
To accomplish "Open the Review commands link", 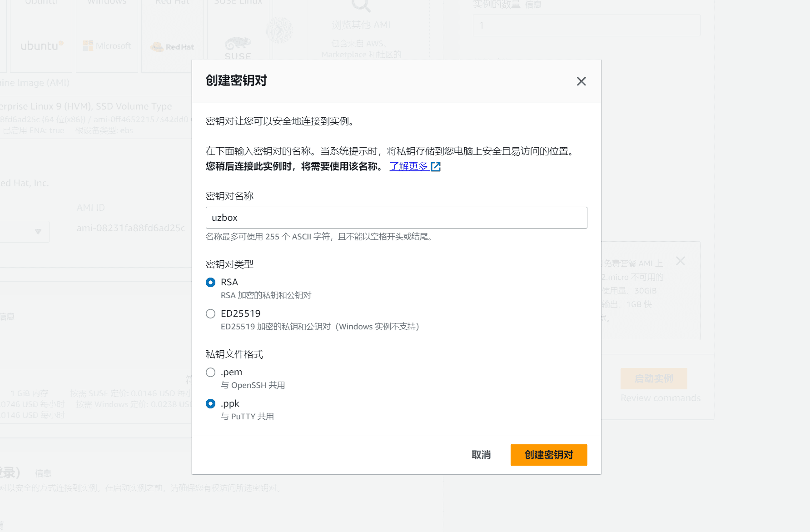I will point(660,398).
